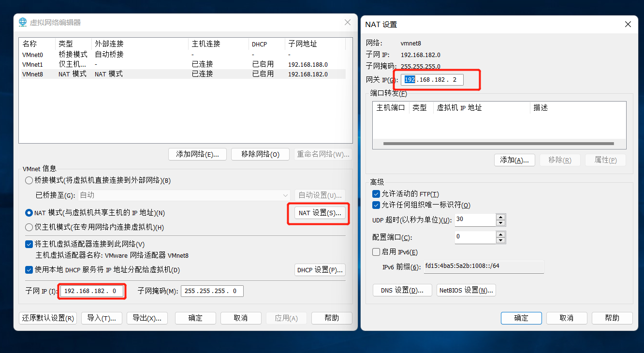
Task: Enable the 启用 IPv6 checkbox
Action: click(x=376, y=252)
